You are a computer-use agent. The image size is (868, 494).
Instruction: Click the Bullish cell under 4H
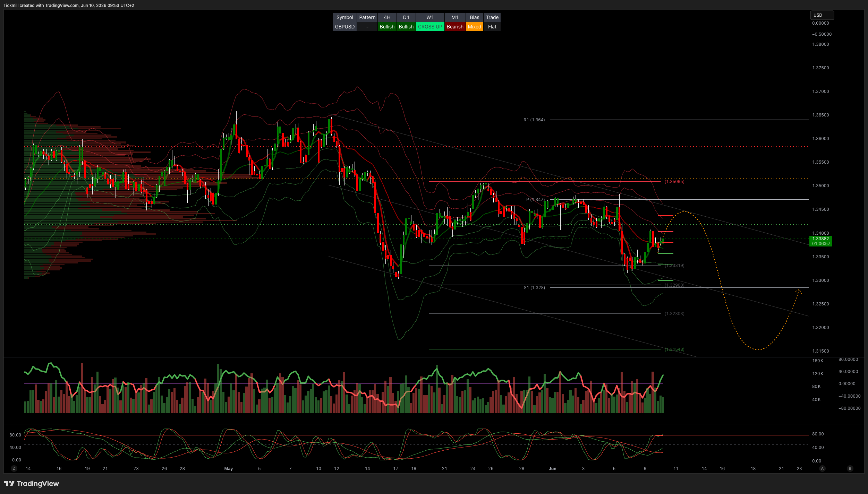[x=387, y=27]
